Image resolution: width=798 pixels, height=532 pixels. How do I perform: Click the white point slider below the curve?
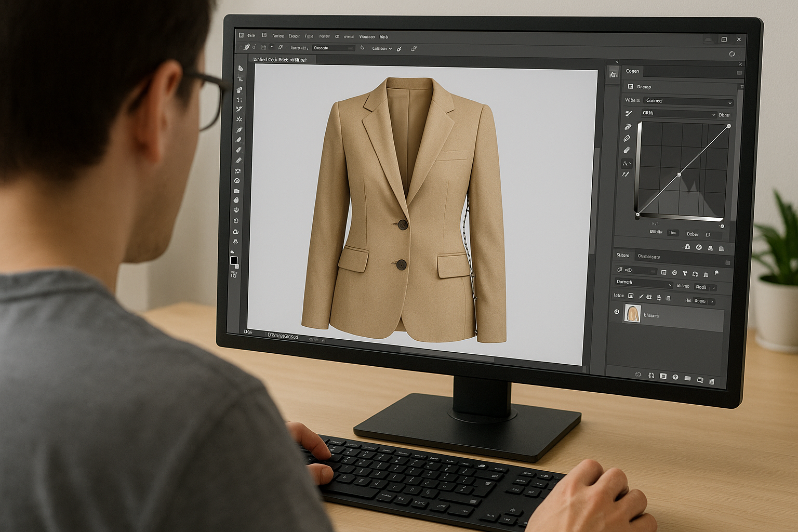(722, 226)
